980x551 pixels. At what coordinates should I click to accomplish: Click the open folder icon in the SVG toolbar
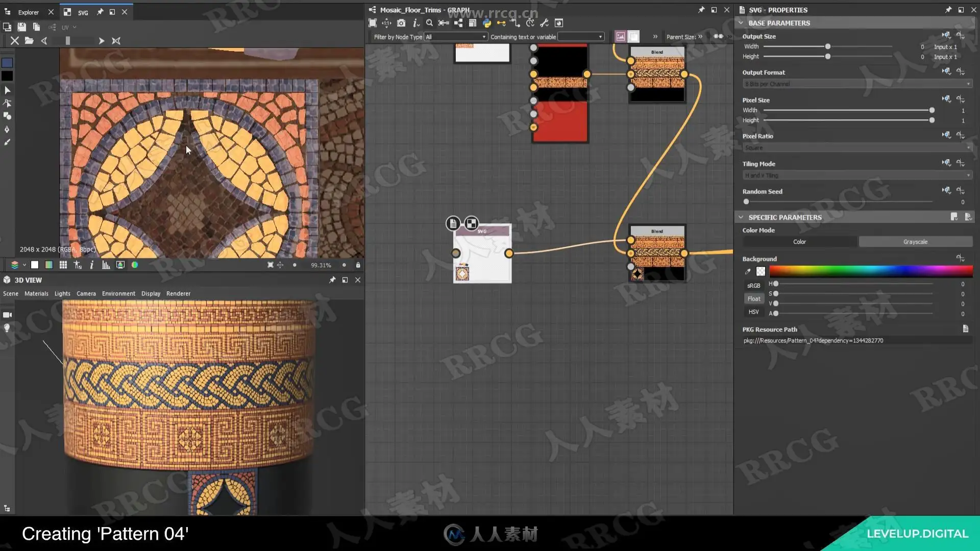pos(29,41)
